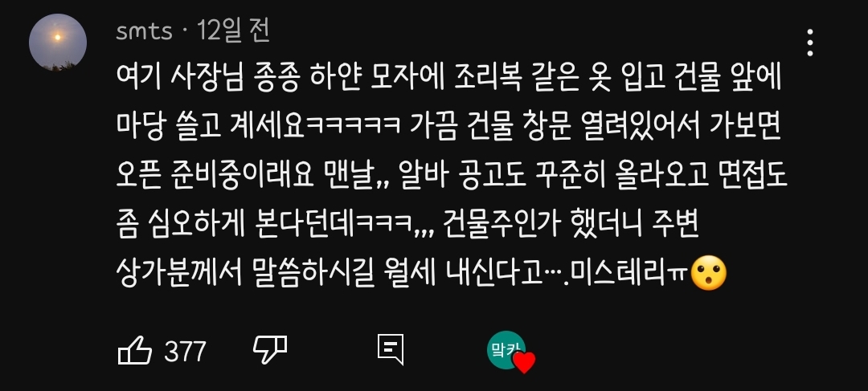868x391 pixels.
Task: Click the comment line starting 좀 심오하게
Action: click(408, 225)
